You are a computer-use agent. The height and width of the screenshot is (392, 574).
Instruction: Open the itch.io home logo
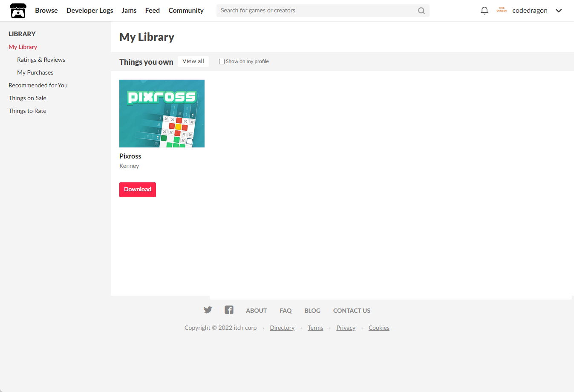click(18, 11)
